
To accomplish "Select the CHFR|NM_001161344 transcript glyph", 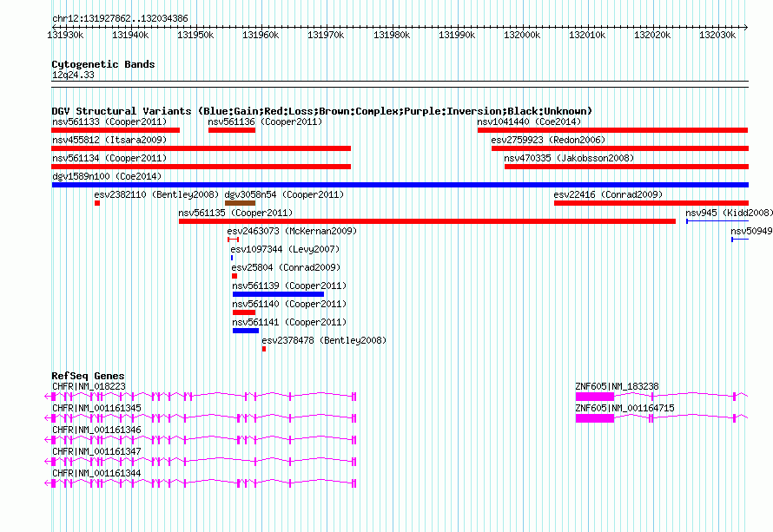I will click(201, 483).
